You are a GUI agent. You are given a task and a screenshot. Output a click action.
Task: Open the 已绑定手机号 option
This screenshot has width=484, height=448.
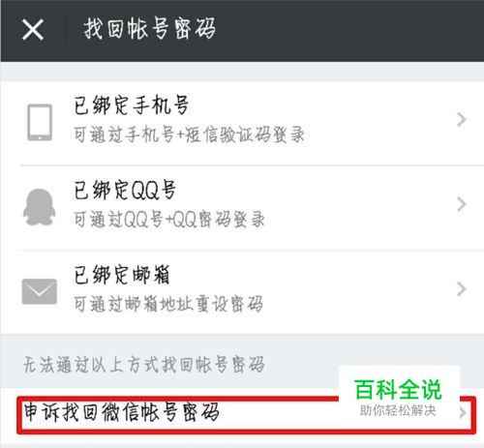242,123
